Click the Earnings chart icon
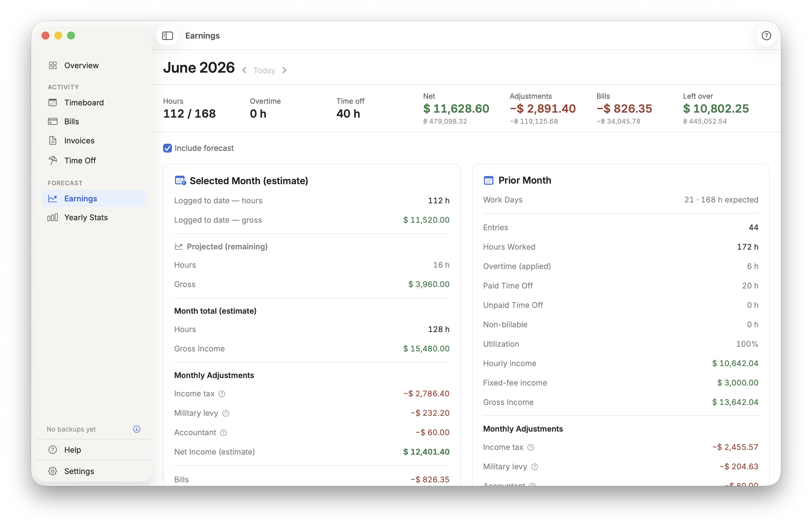Screen dimensions: 812x527 [x=52, y=198]
